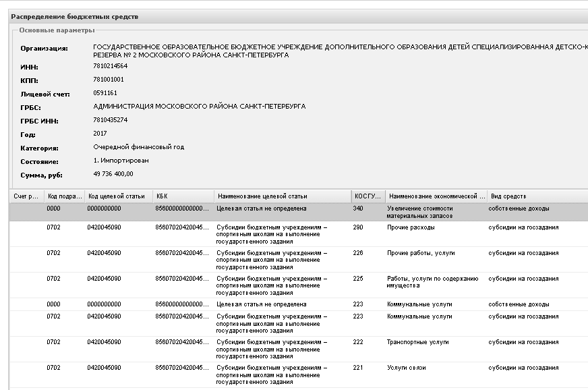Viewport: 588px width, 390px height.
Task: Sort by Код целевой статьи column header
Action: pyautogui.click(x=118, y=196)
